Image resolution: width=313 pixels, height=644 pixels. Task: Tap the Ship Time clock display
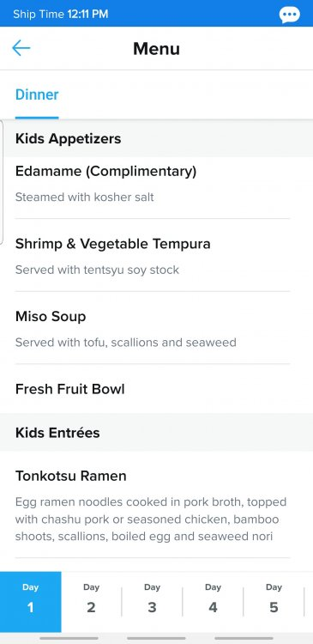pos(61,15)
